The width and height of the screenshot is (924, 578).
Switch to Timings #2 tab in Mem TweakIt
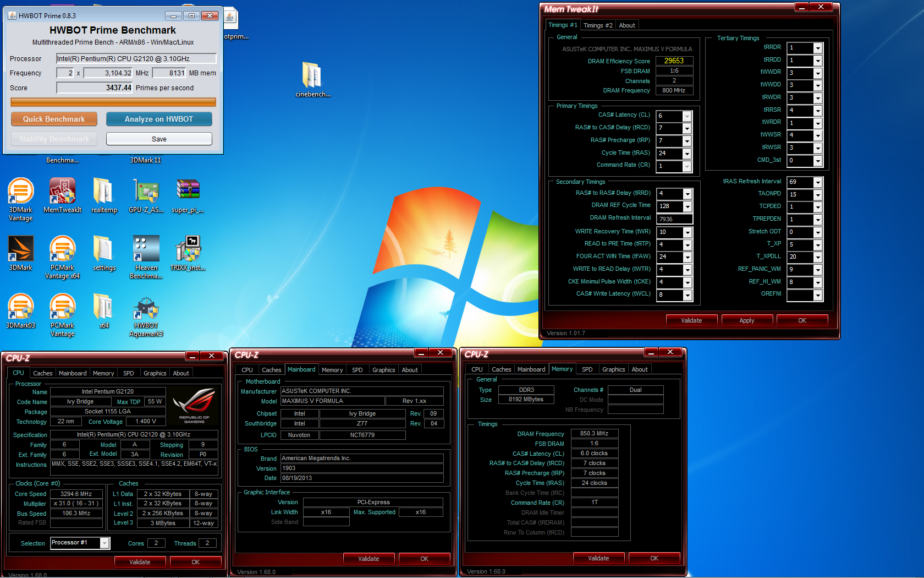coord(597,25)
